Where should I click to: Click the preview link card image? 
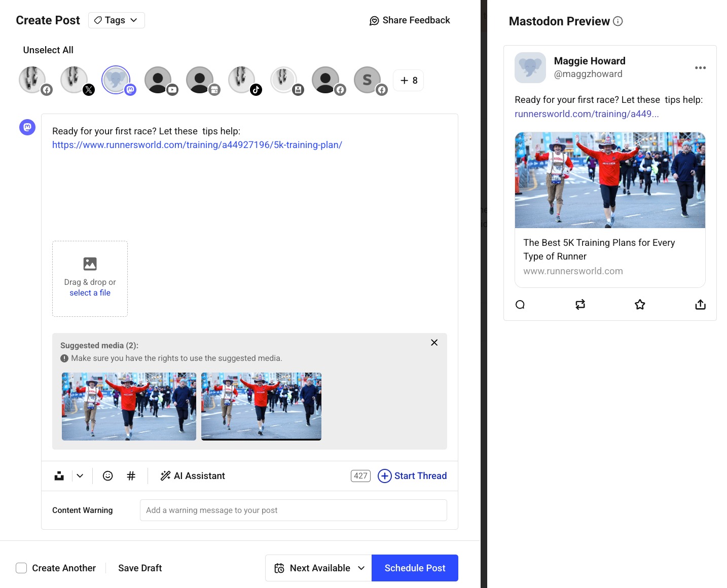pos(610,180)
